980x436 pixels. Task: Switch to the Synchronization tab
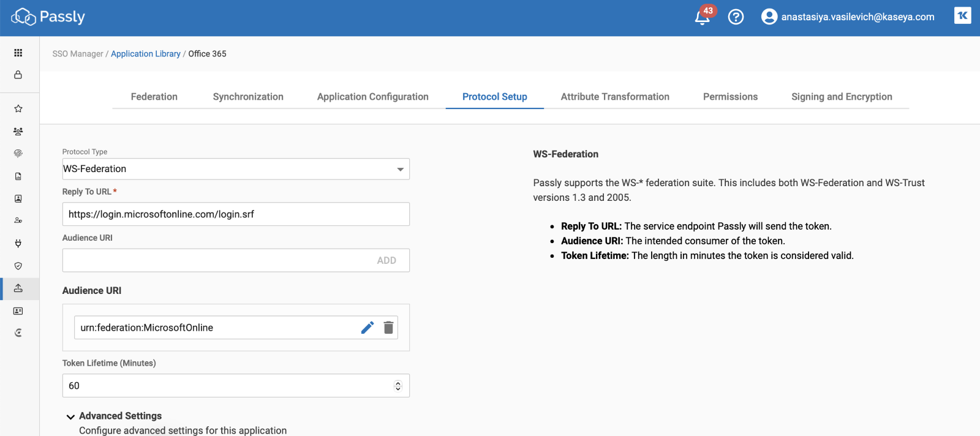tap(248, 97)
